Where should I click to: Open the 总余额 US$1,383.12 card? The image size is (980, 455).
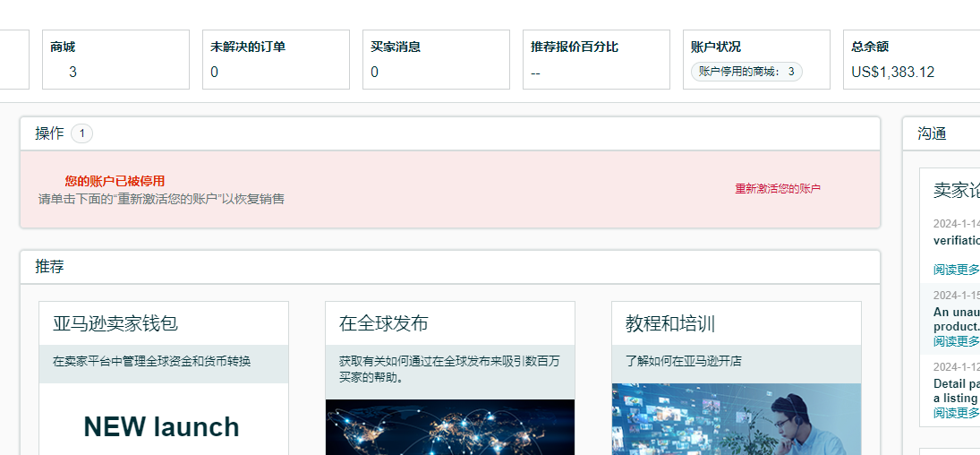[x=912, y=59]
